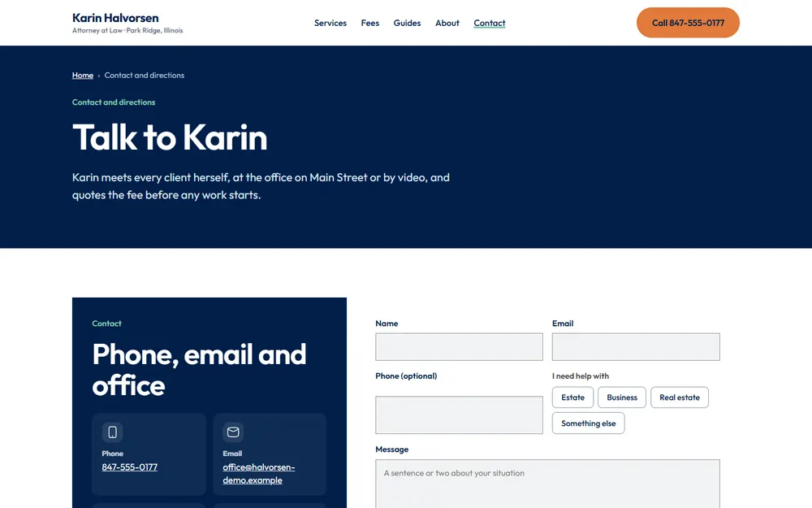Click the Phone (optional) input field
The width and height of the screenshot is (812, 508).
(x=459, y=415)
